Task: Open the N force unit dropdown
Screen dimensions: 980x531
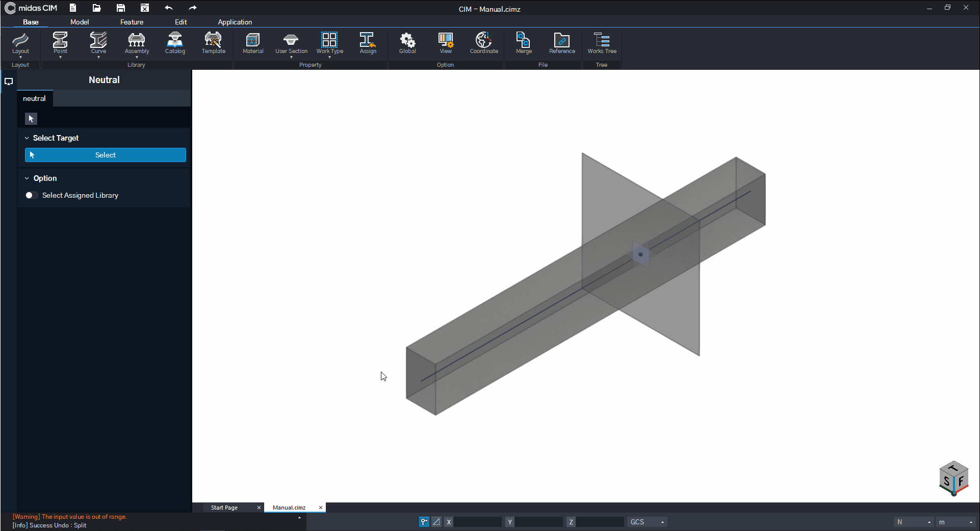Action: pyautogui.click(x=913, y=522)
